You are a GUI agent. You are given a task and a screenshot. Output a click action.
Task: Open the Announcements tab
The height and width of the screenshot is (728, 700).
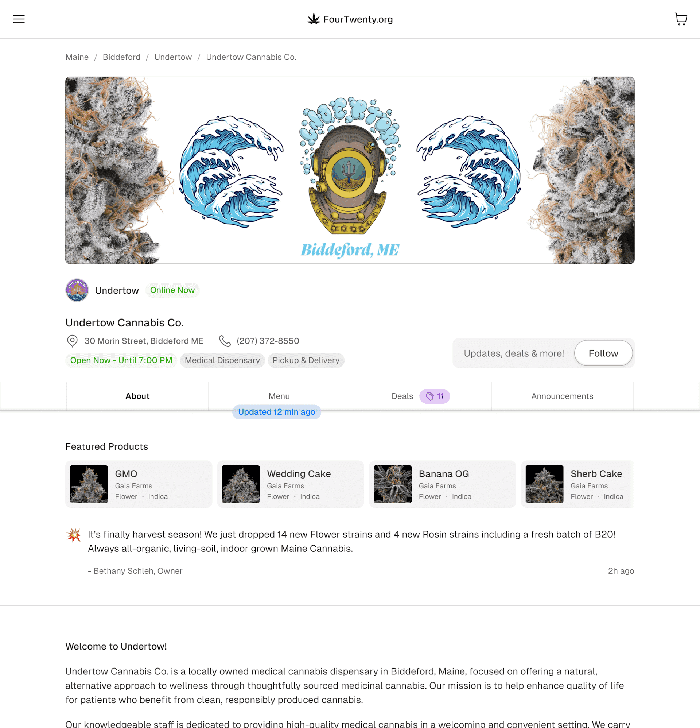coord(562,396)
